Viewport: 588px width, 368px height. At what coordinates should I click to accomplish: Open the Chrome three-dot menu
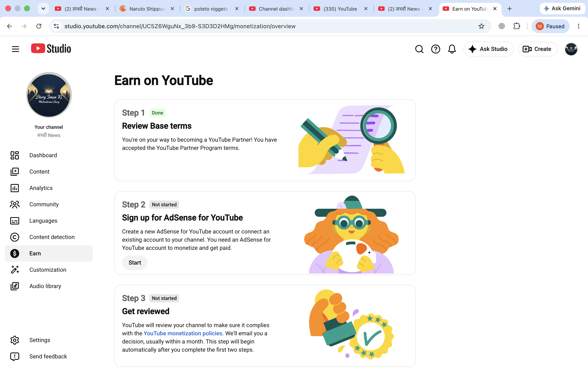point(579,26)
